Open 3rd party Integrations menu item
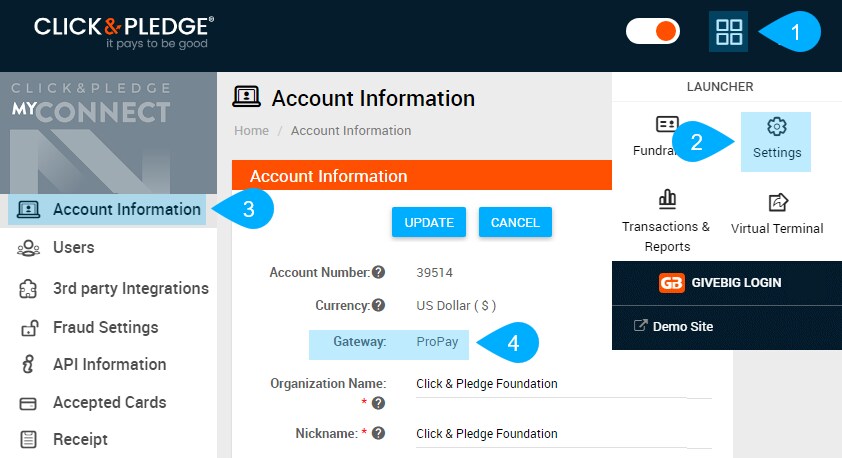Image resolution: width=842 pixels, height=458 pixels. (x=130, y=288)
